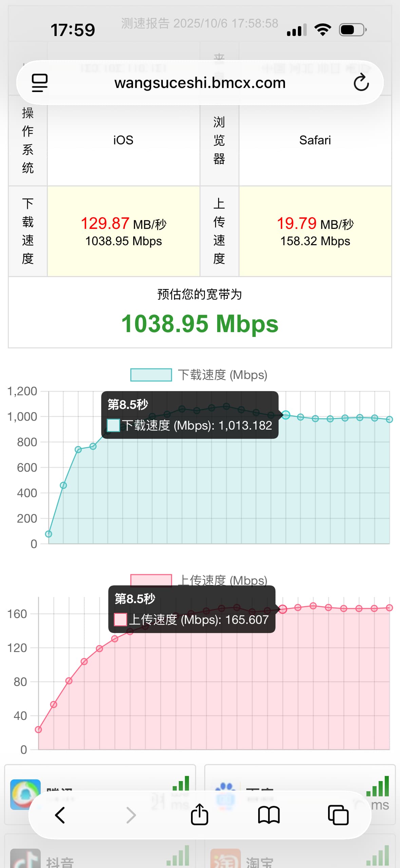The height and width of the screenshot is (868, 400).
Task: Tap the Safari page menu icon
Action: click(39, 83)
